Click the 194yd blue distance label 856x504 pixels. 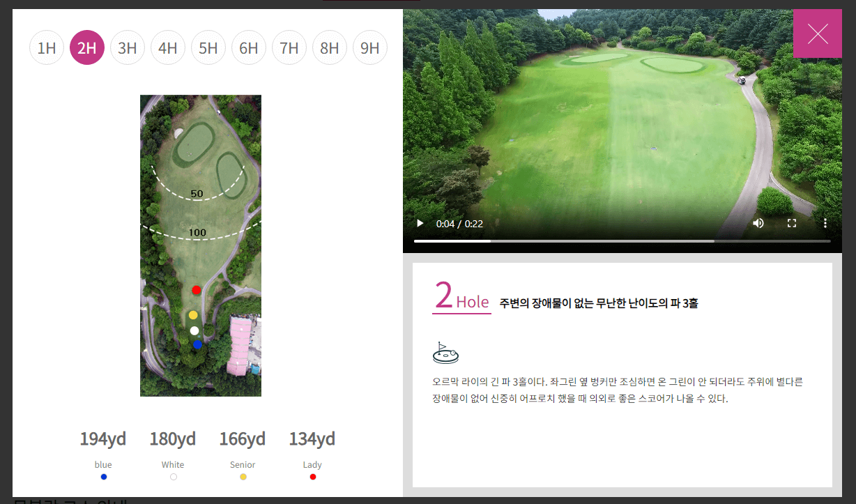tap(102, 439)
